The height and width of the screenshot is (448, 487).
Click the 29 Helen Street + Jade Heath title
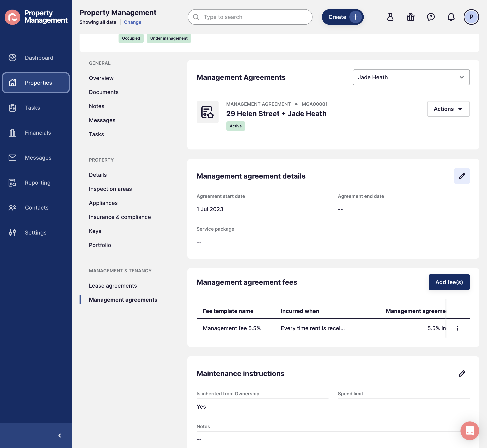tap(276, 114)
